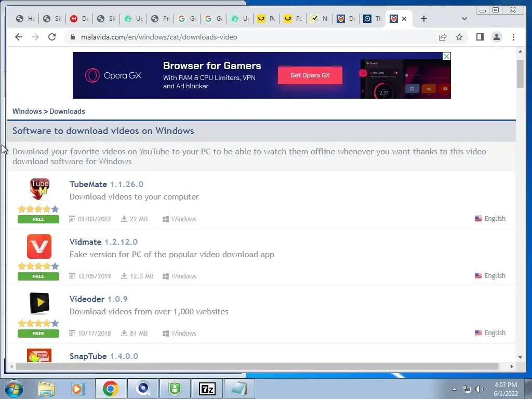Go forward to next page
The width and height of the screenshot is (532, 399).
point(35,37)
